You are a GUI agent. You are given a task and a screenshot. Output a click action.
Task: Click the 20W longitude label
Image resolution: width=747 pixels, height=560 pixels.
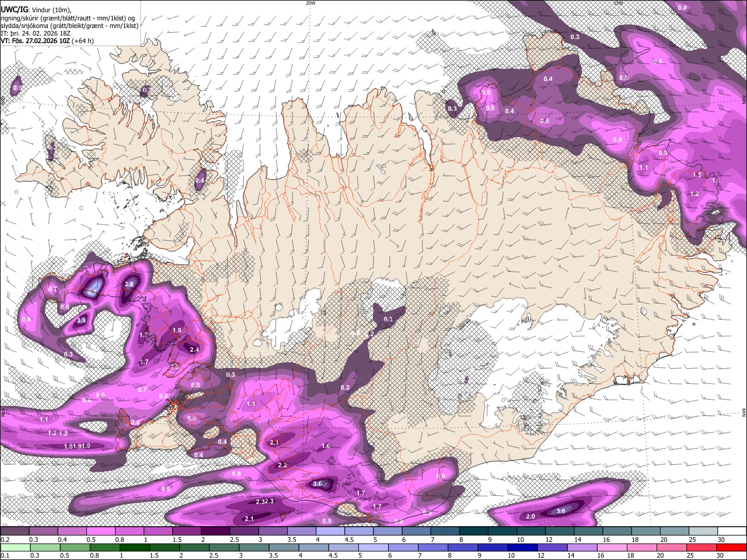coord(310,3)
